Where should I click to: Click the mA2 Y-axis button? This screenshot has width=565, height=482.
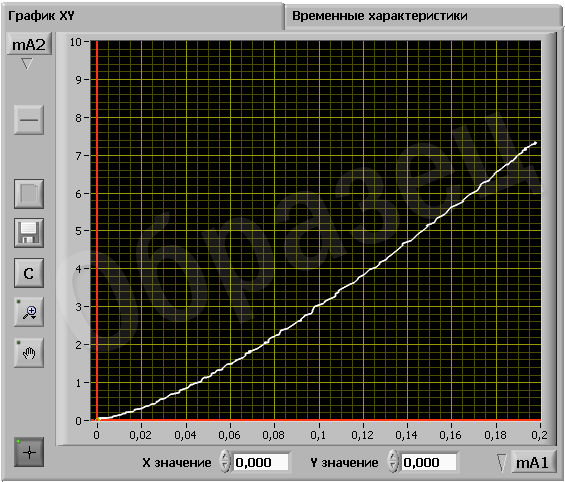pyautogui.click(x=29, y=44)
